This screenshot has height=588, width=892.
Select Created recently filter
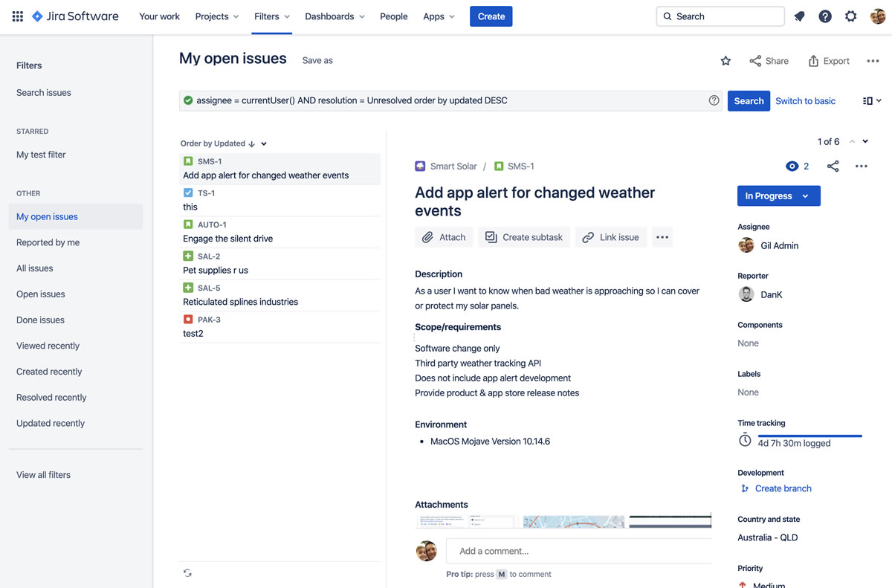pyautogui.click(x=49, y=372)
